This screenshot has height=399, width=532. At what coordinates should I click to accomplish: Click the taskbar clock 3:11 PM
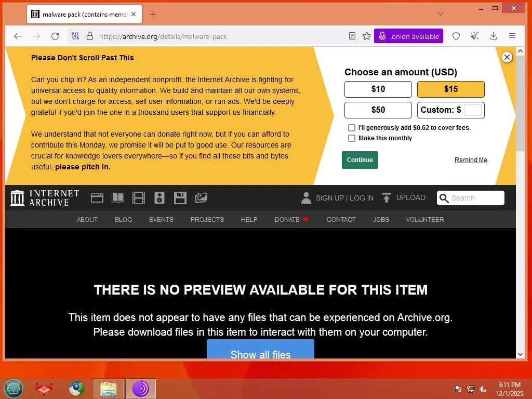[x=509, y=385]
